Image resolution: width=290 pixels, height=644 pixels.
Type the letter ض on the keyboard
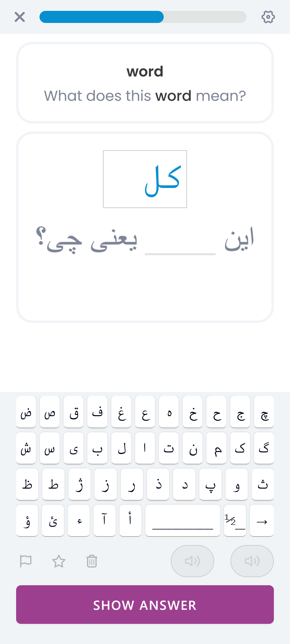[x=26, y=414]
